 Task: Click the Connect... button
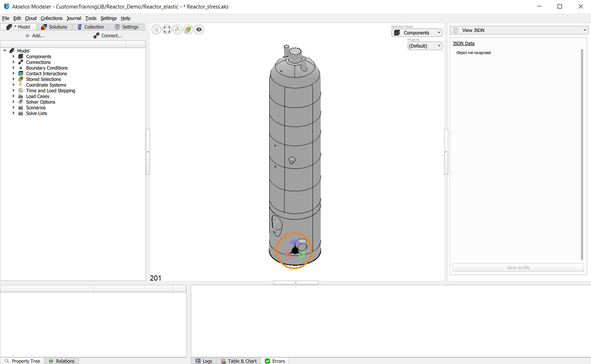pyautogui.click(x=108, y=36)
